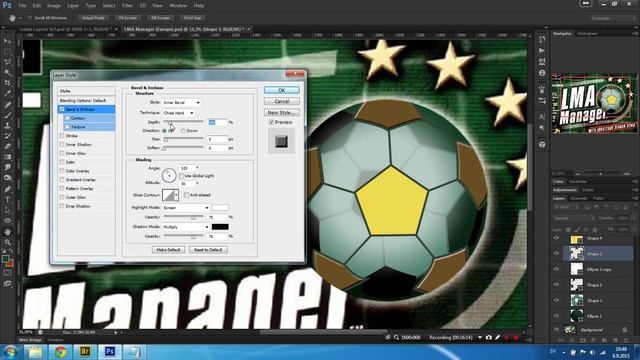Image resolution: width=640 pixels, height=360 pixels.
Task: Enable the Texture checkbox
Action: pos(67,127)
